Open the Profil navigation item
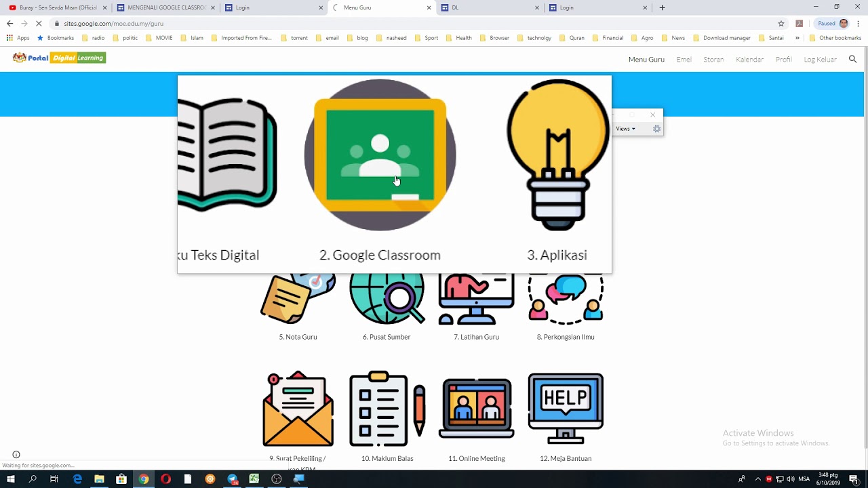The height and width of the screenshot is (488, 868). click(784, 60)
